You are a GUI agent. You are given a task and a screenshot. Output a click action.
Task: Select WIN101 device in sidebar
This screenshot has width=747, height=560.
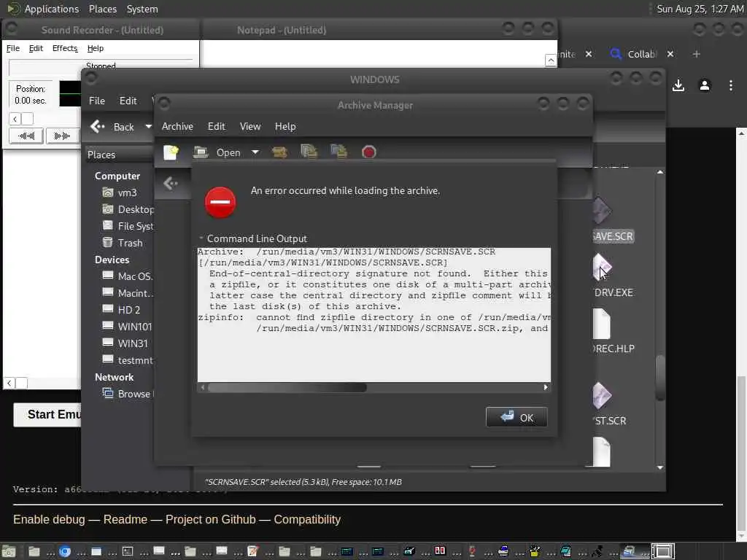click(x=127, y=327)
